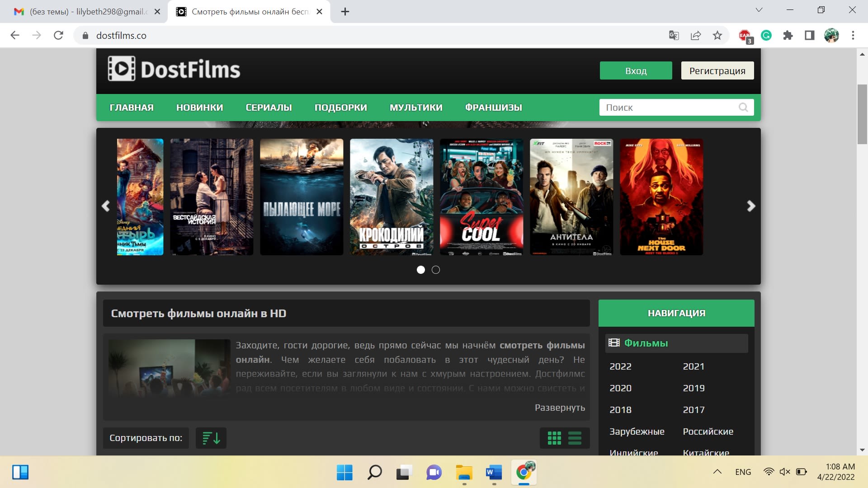Open Google Translate icon in address bar
Image resolution: width=868 pixels, height=488 pixels.
(674, 35)
